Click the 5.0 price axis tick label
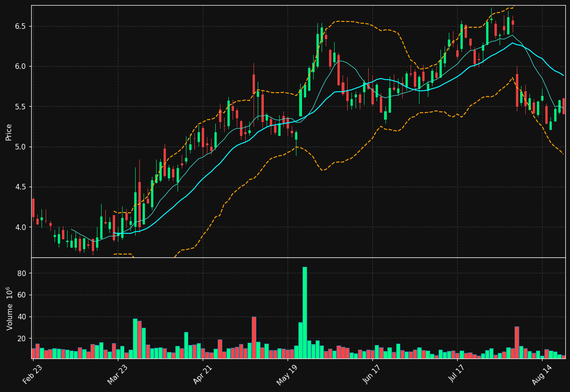570x392 pixels. [20, 147]
